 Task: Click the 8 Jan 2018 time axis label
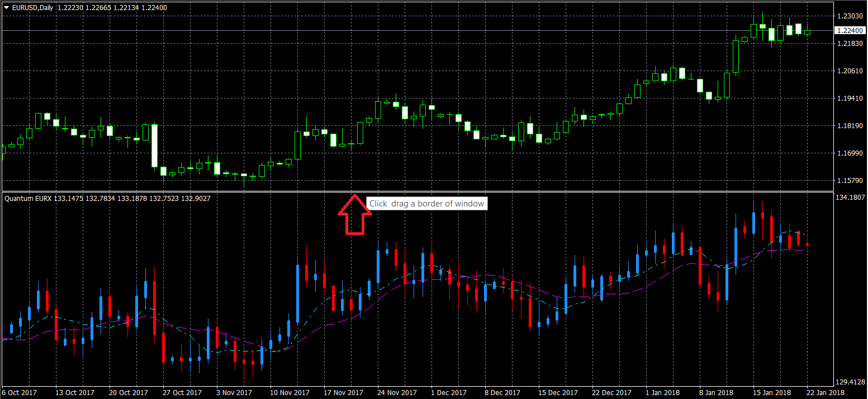717,393
